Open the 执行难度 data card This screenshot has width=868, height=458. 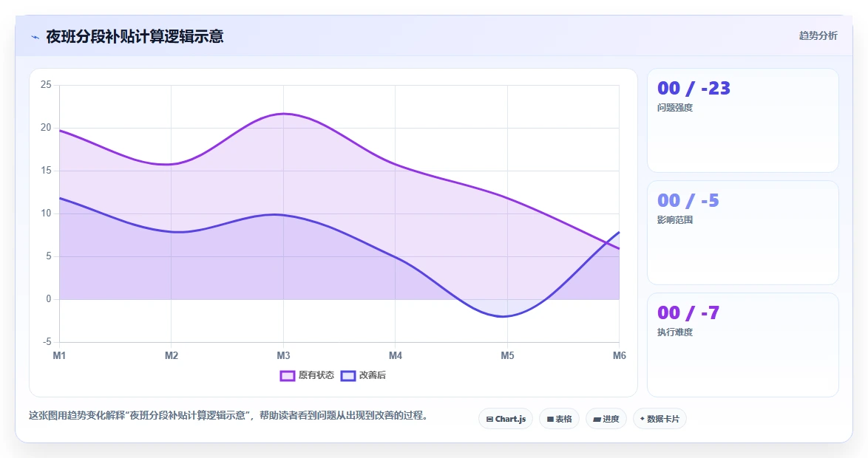click(x=743, y=345)
